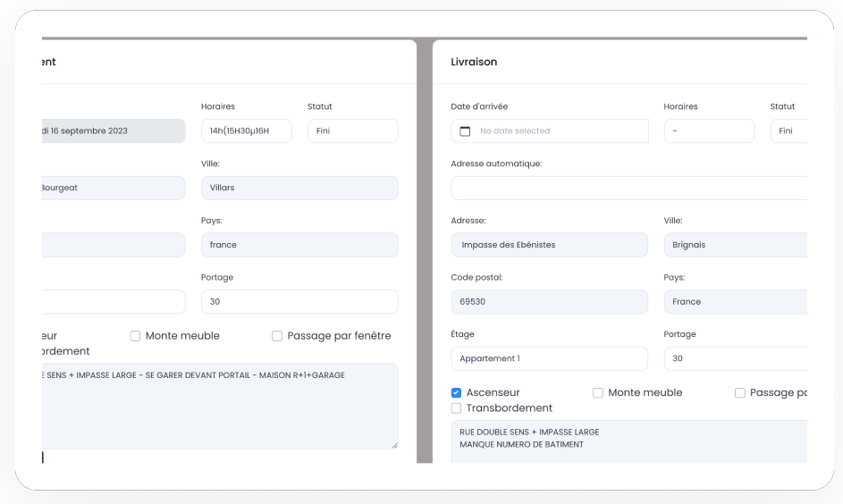This screenshot has height=504, width=843.
Task: Uncheck the Ascenseur checkbox under Livraison
Action: pyautogui.click(x=456, y=393)
